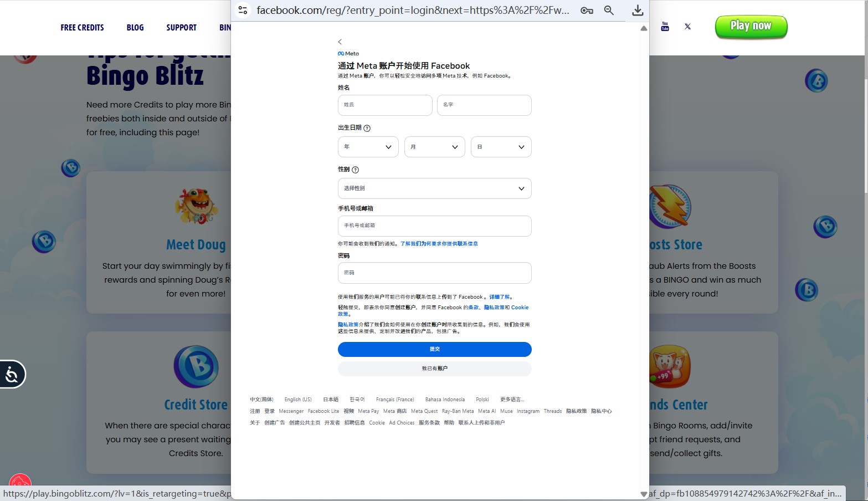Click the popup scrollbar up arrow
868x501 pixels.
(x=644, y=28)
